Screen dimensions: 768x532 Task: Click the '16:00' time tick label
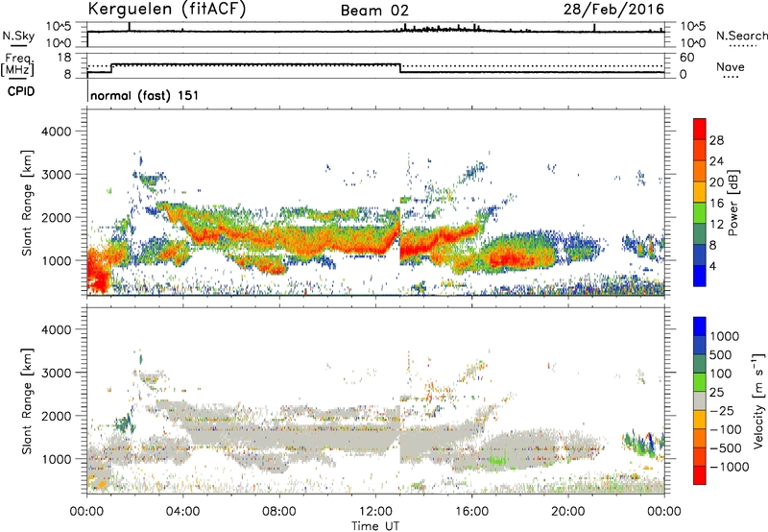(471, 512)
